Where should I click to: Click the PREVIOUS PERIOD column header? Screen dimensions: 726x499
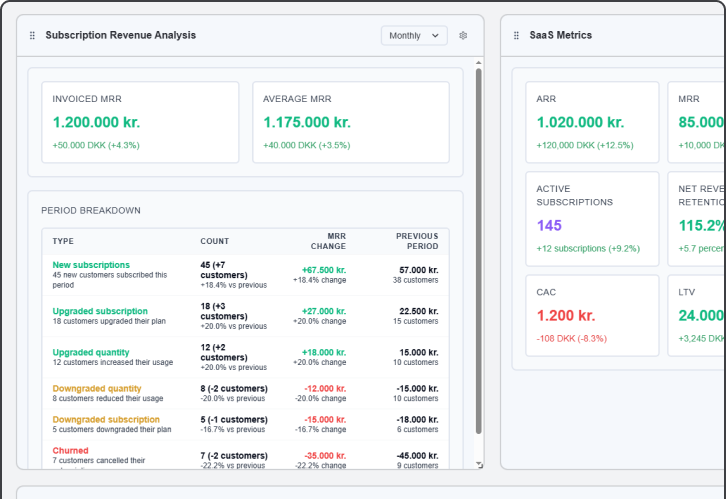pyautogui.click(x=416, y=241)
